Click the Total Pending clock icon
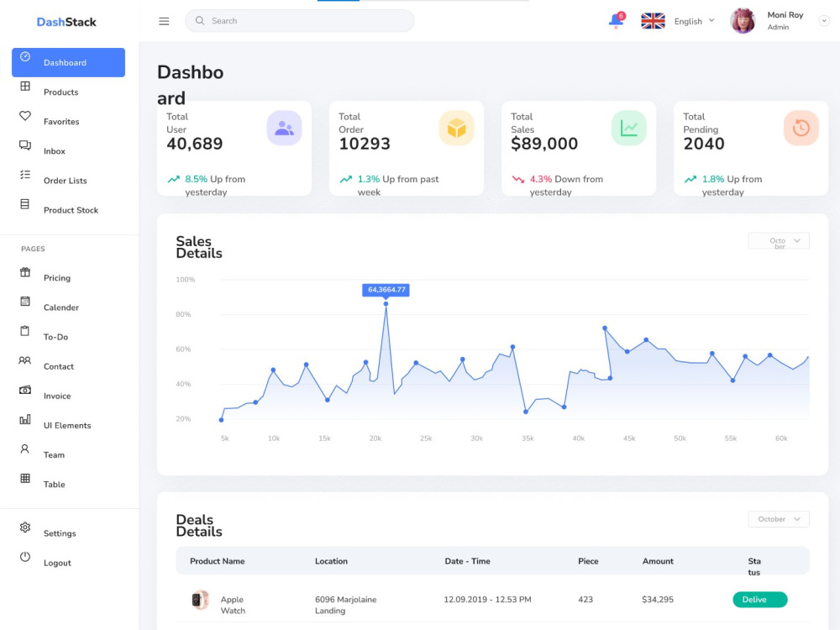 coord(801,128)
